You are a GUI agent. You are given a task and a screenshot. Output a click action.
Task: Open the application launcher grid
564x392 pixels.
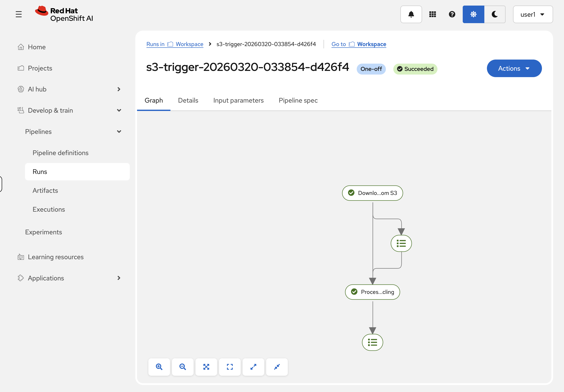pyautogui.click(x=433, y=14)
